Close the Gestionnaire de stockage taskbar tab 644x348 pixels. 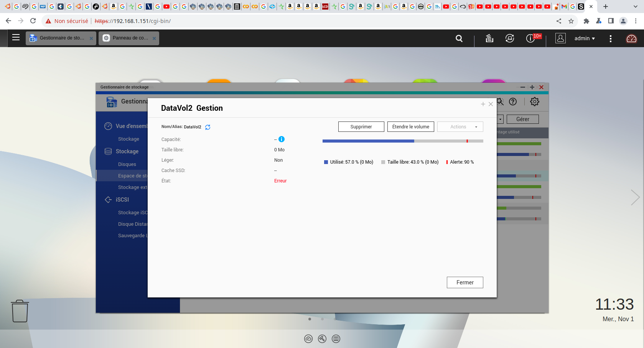tap(91, 38)
